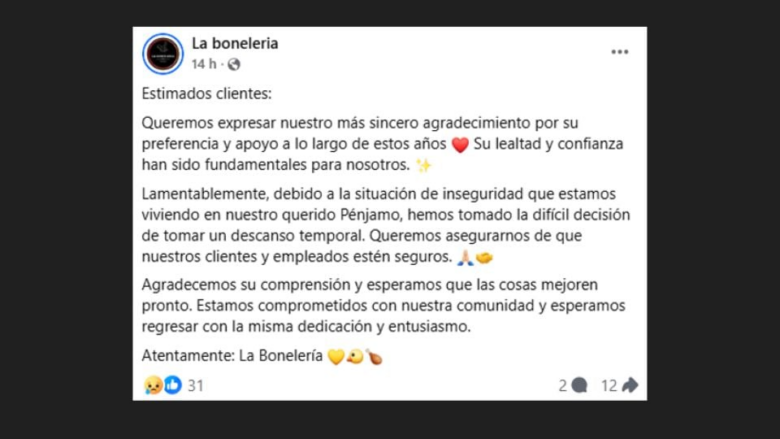Show the 2 comments count
Viewport: 780px width, 439px height.
pos(563,385)
